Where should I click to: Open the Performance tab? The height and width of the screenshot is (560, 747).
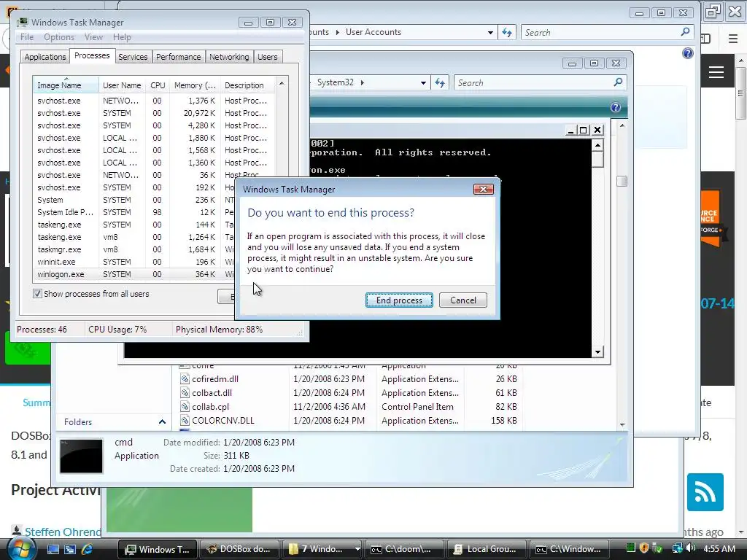point(178,57)
